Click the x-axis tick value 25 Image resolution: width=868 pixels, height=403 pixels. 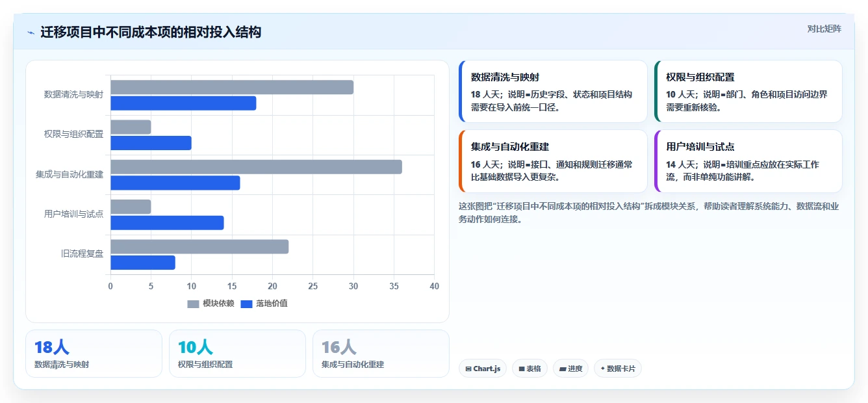click(x=313, y=286)
